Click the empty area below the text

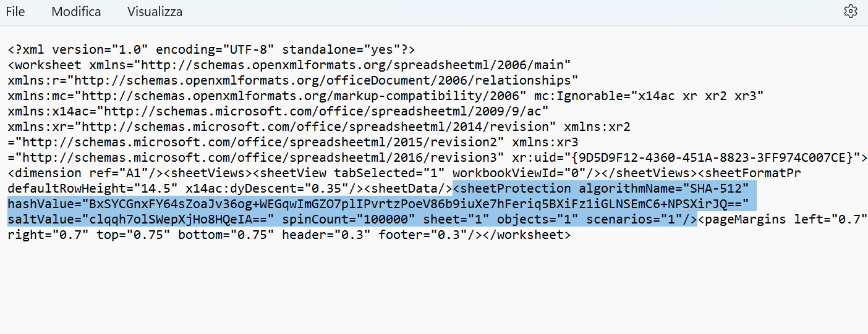[x=433, y=287]
